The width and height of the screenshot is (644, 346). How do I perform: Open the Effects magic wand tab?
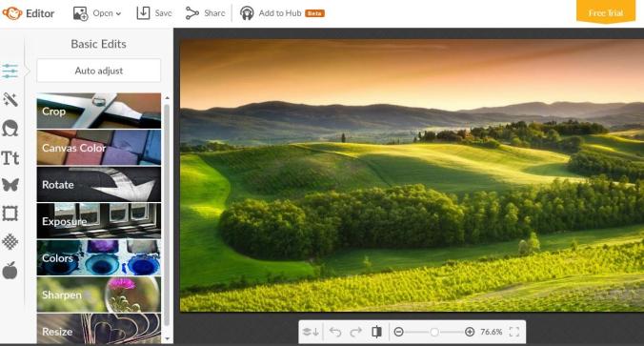tap(10, 99)
